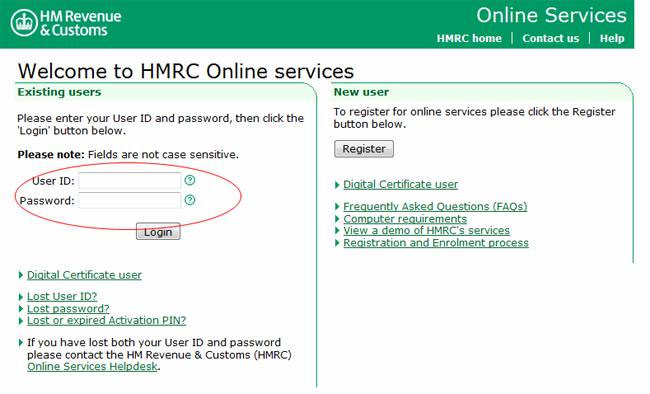
Task: Click the Login button
Action: pos(158,231)
